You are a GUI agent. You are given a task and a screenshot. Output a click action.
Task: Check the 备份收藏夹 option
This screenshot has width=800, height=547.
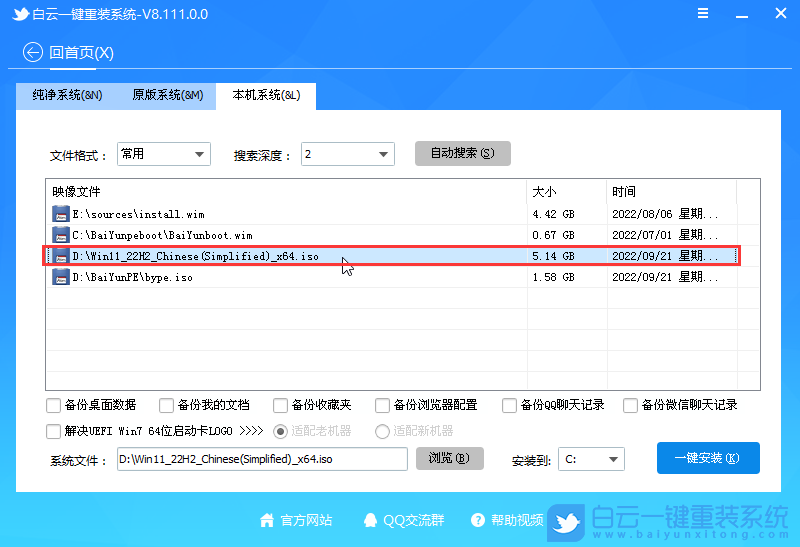tap(281, 405)
